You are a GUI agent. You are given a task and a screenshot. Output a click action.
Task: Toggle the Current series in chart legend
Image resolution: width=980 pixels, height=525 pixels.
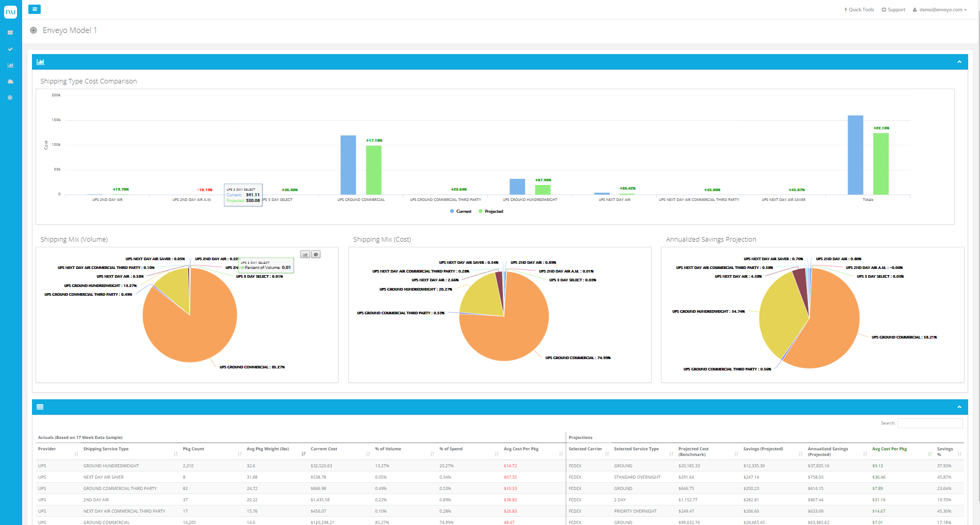click(460, 211)
